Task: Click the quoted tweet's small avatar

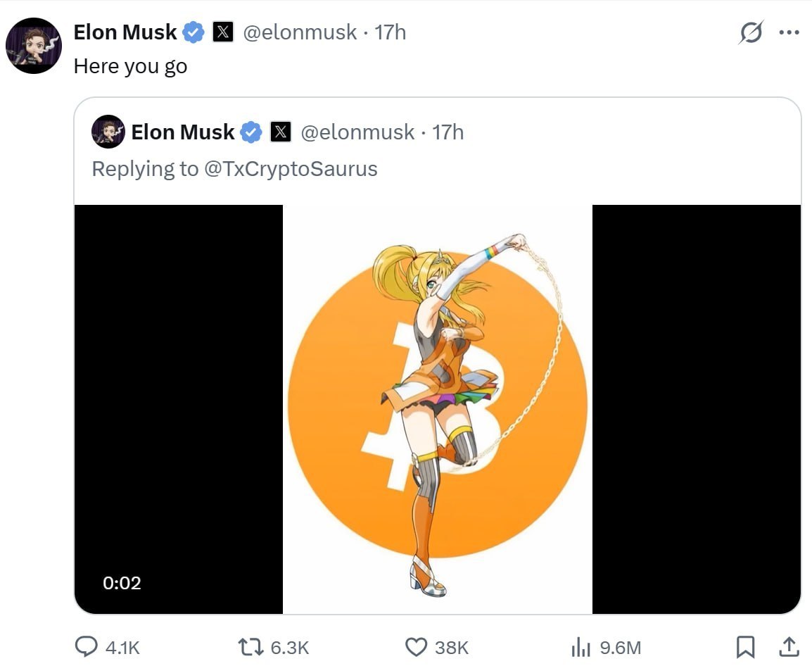Action: [108, 132]
